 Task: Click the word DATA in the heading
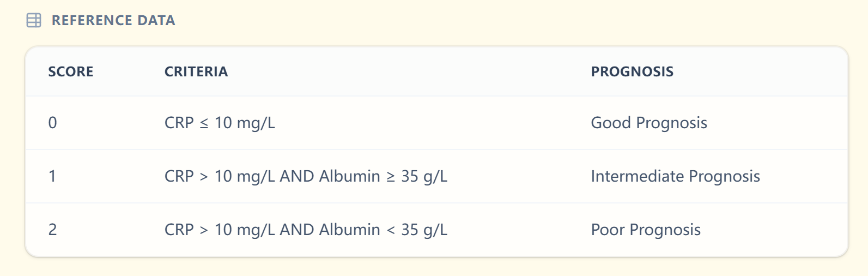[x=156, y=21]
